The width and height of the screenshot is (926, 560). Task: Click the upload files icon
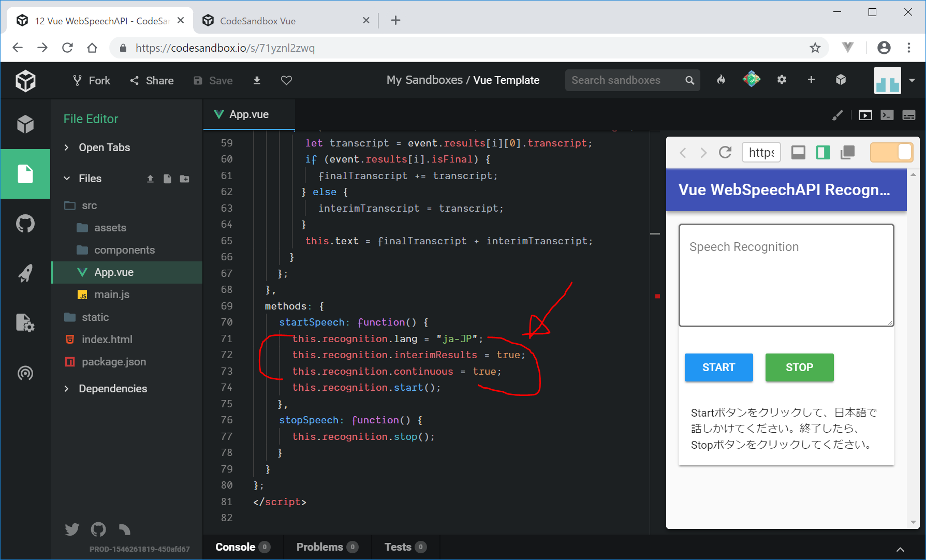pos(150,179)
